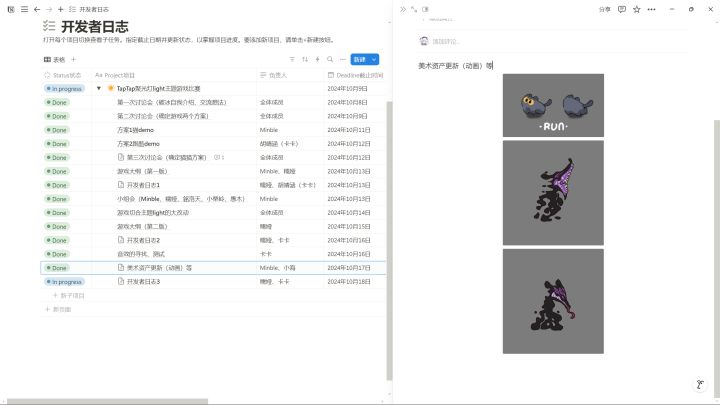Collapse the TapTap project row triangle
This screenshot has width=720, height=405.
(99, 88)
